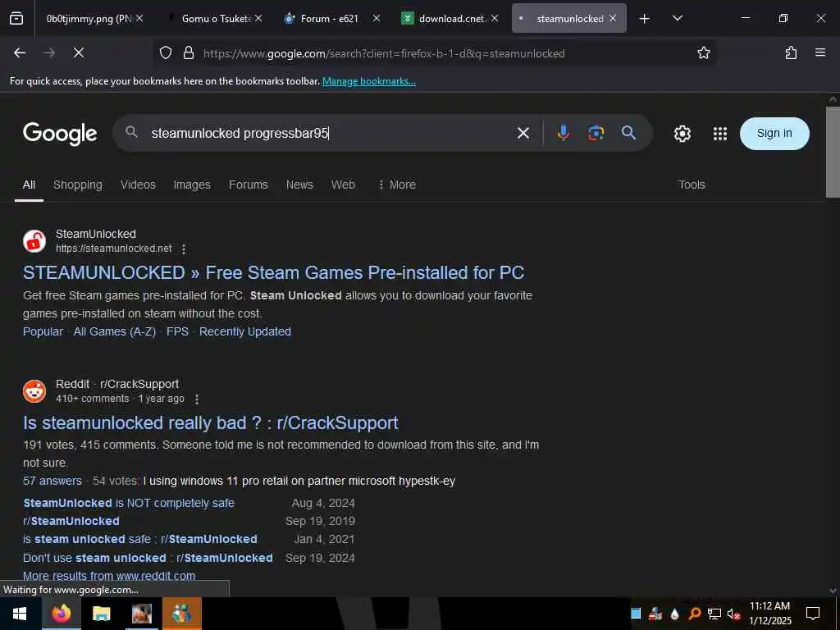The height and width of the screenshot is (630, 840).
Task: Expand the More search filters menu
Action: (x=397, y=185)
